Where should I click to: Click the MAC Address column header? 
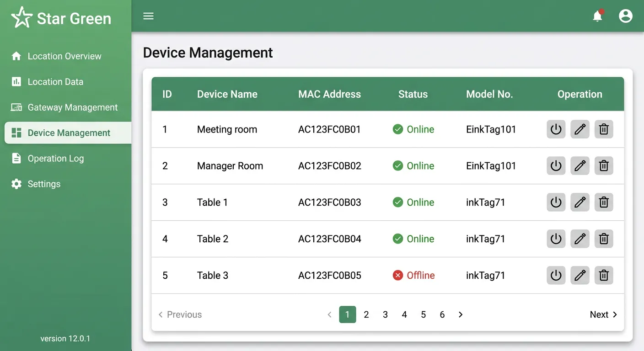pos(329,94)
